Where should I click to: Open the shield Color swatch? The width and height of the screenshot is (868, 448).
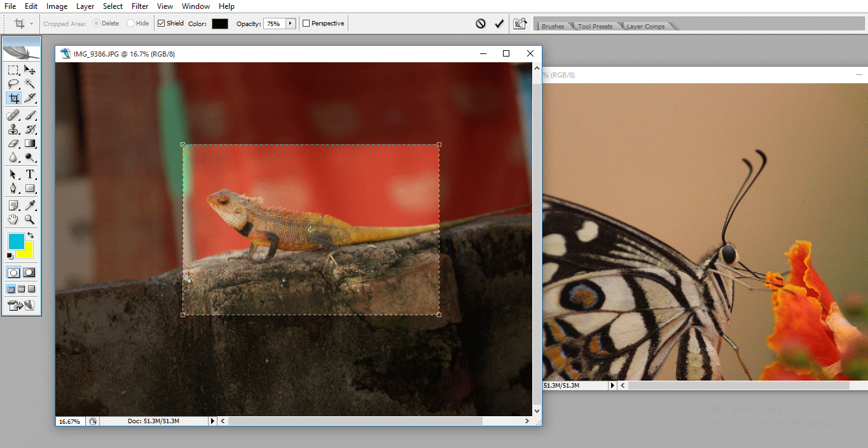click(219, 23)
